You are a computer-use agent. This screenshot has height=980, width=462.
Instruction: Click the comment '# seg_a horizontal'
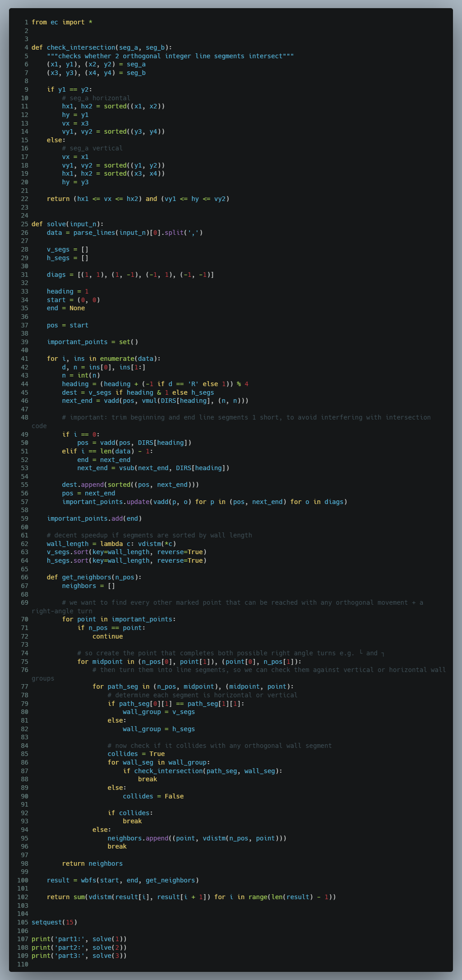coord(96,98)
